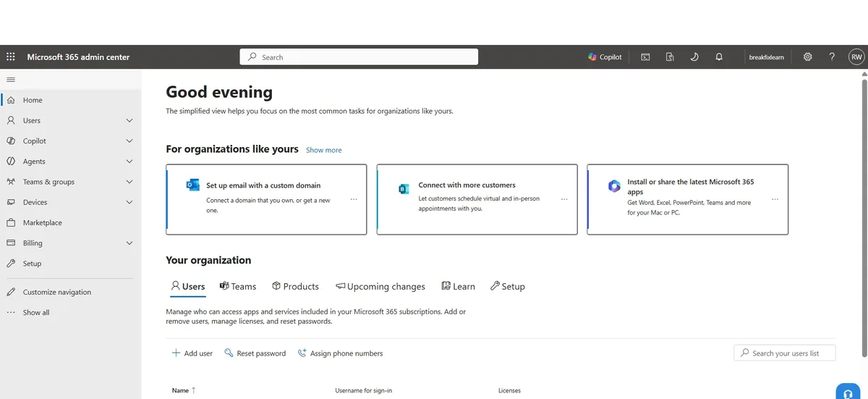Select the Users tab
This screenshot has width=868, height=399.
[x=188, y=287]
